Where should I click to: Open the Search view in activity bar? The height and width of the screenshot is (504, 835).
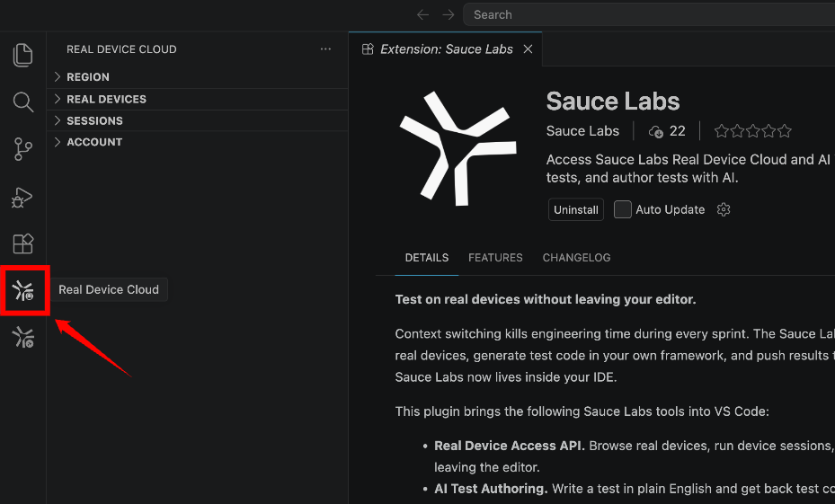coord(22,102)
